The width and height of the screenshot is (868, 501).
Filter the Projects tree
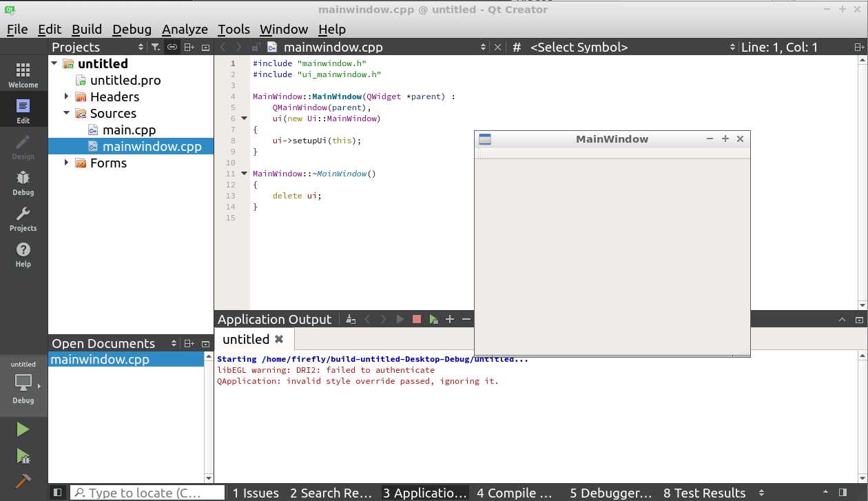156,47
